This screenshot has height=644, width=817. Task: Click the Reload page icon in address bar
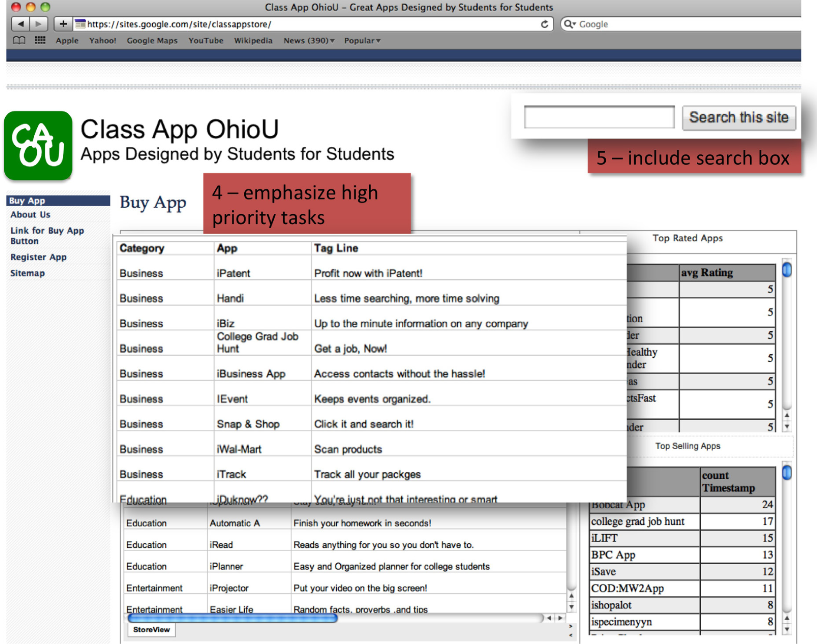(545, 24)
